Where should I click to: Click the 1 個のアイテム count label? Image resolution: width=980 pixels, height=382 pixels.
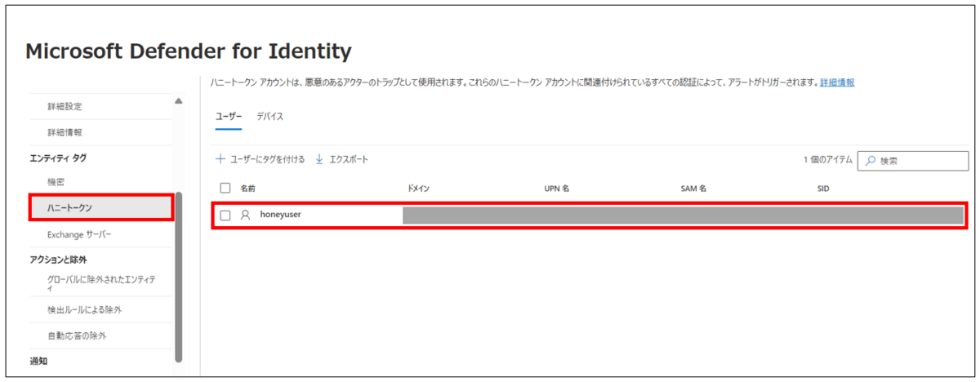(x=827, y=159)
